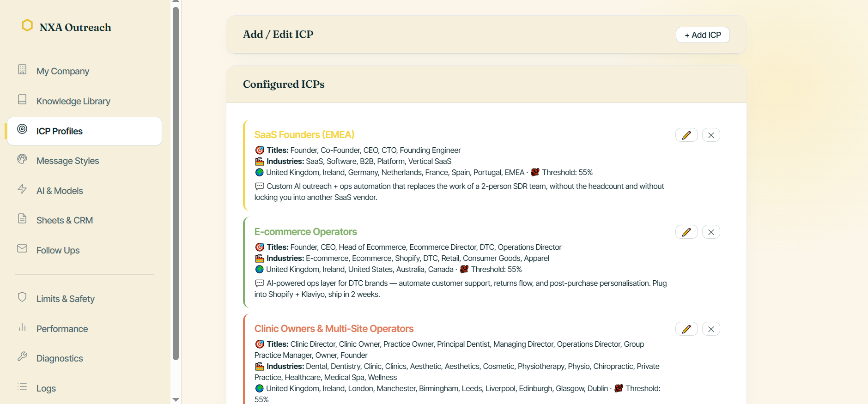Click 'Industries: Dental, Dentistry, Clinic' line
The height and width of the screenshot is (404, 868).
[x=457, y=372]
